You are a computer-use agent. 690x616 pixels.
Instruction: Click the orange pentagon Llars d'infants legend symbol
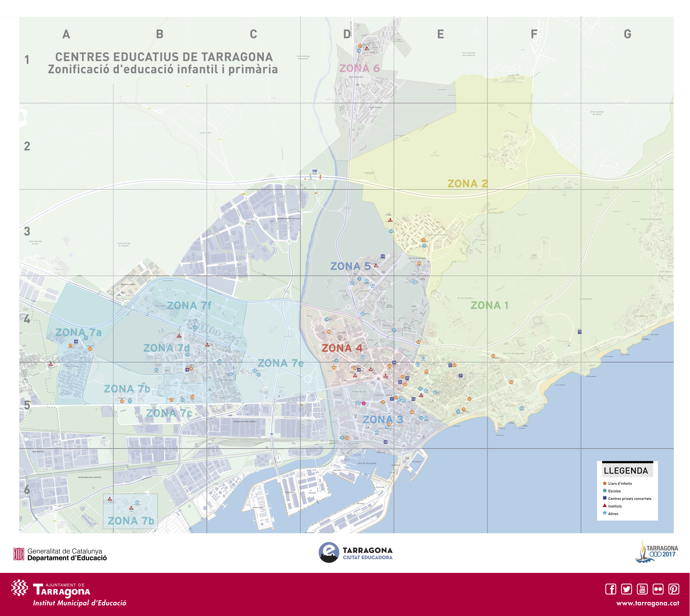[605, 484]
